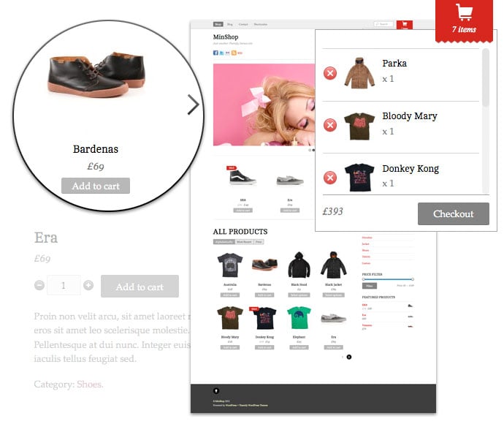
Task: Remove Parka from the cart
Action: coord(330,73)
